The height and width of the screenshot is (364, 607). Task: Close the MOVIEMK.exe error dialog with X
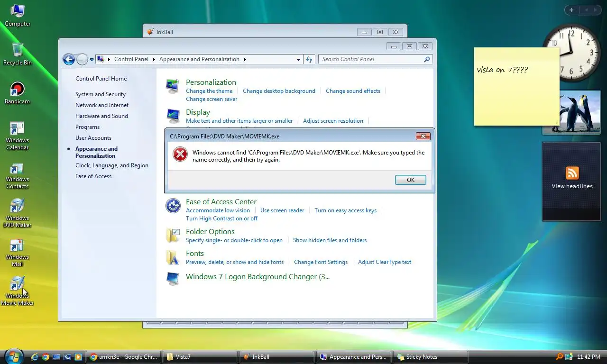point(423,136)
